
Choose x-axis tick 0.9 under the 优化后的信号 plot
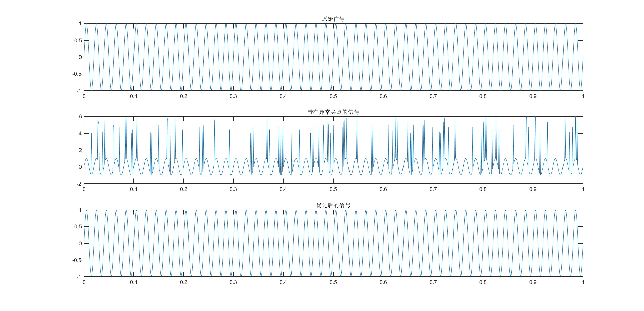[x=533, y=282]
